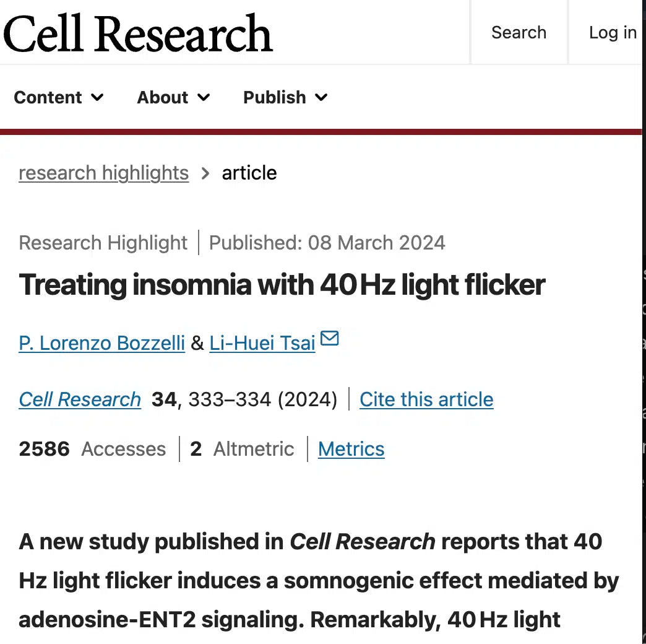
Task: Click the envelope icon beside Li-Huei Tsai
Action: pos(330,339)
